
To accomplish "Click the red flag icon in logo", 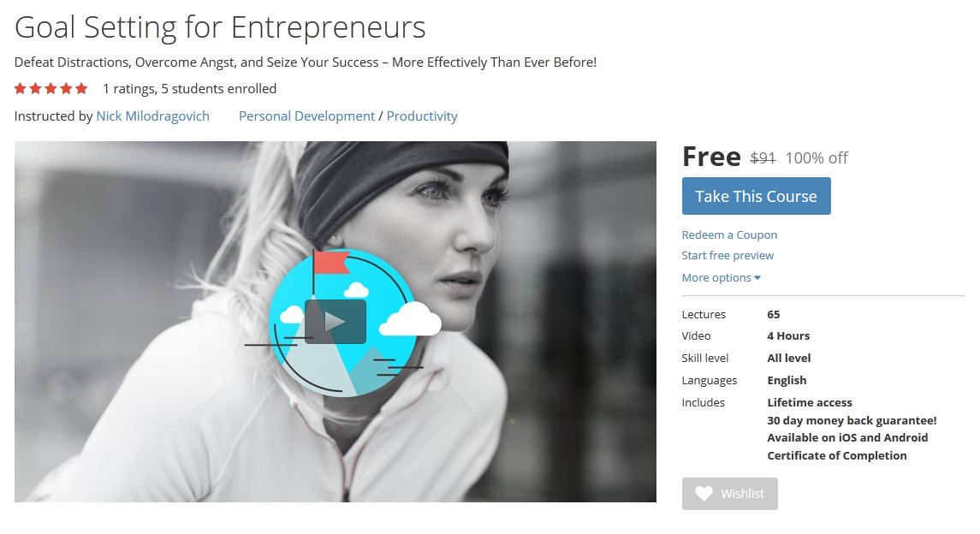I will click(330, 263).
